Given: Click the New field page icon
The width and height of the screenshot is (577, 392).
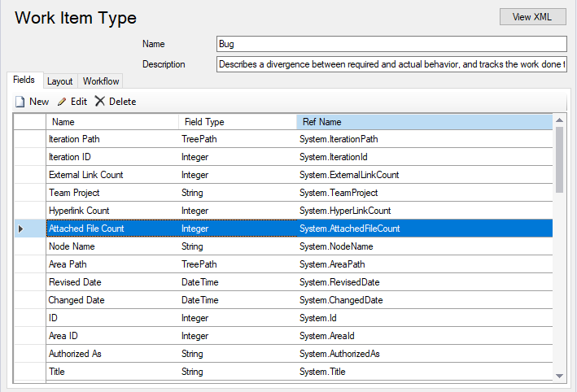Looking at the screenshot, I should point(20,102).
